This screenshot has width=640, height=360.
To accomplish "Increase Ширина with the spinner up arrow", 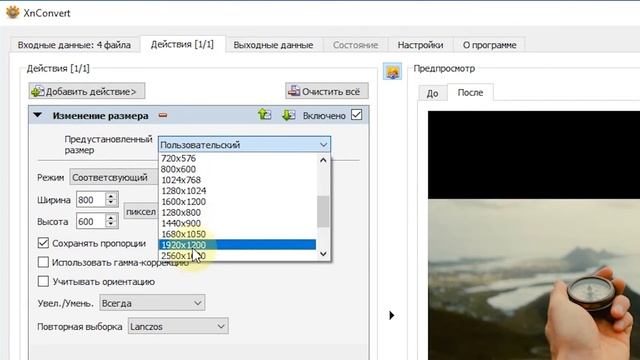I will pyautogui.click(x=111, y=196).
